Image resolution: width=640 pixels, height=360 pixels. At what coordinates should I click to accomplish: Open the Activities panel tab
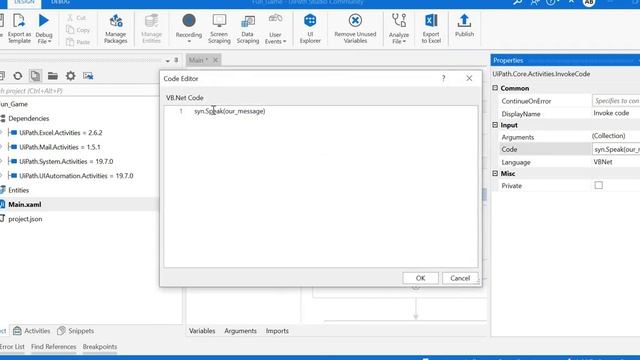[32, 331]
